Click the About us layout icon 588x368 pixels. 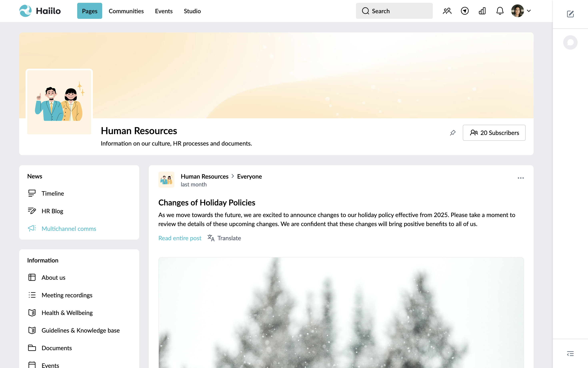point(32,278)
